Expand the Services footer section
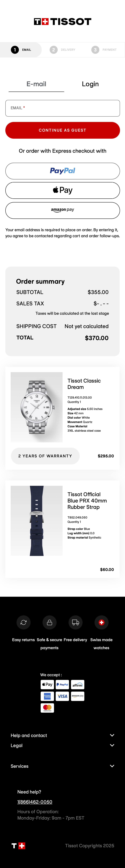This screenshot has width=125, height=868. [x=62, y=766]
